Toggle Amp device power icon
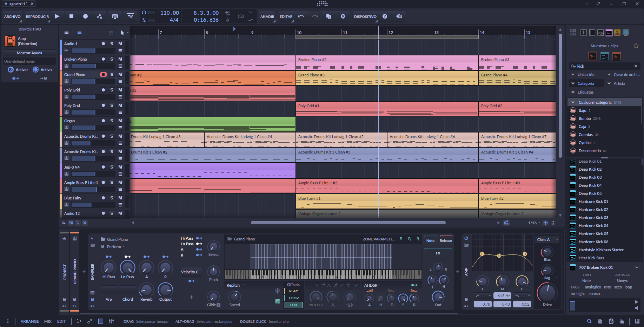 pos(466,238)
